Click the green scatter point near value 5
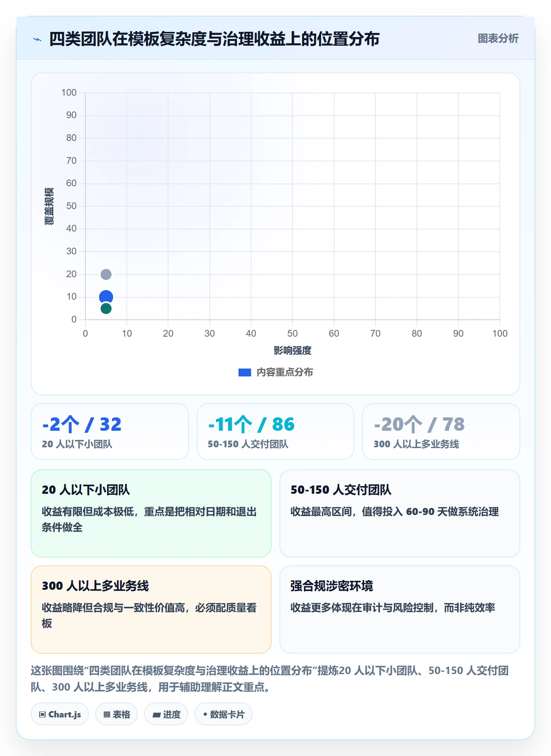This screenshot has height=756, width=551. click(106, 308)
